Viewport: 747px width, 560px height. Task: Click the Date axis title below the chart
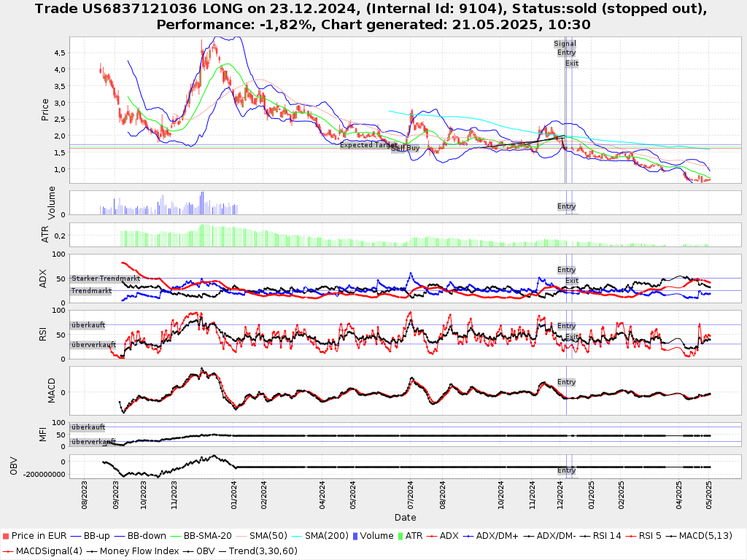(406, 518)
